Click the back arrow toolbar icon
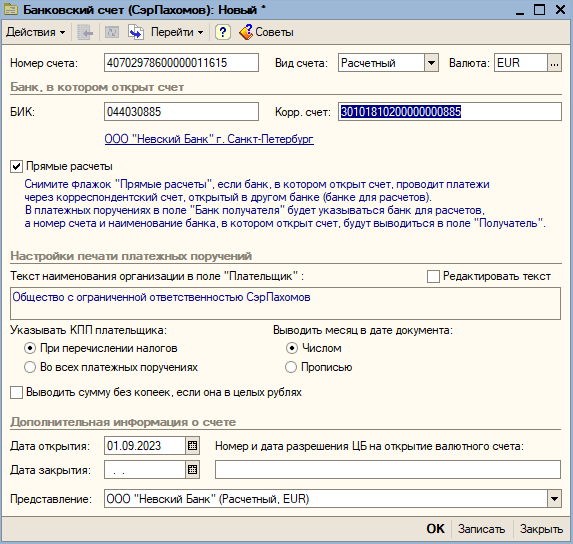The image size is (573, 544). pyautogui.click(x=85, y=33)
